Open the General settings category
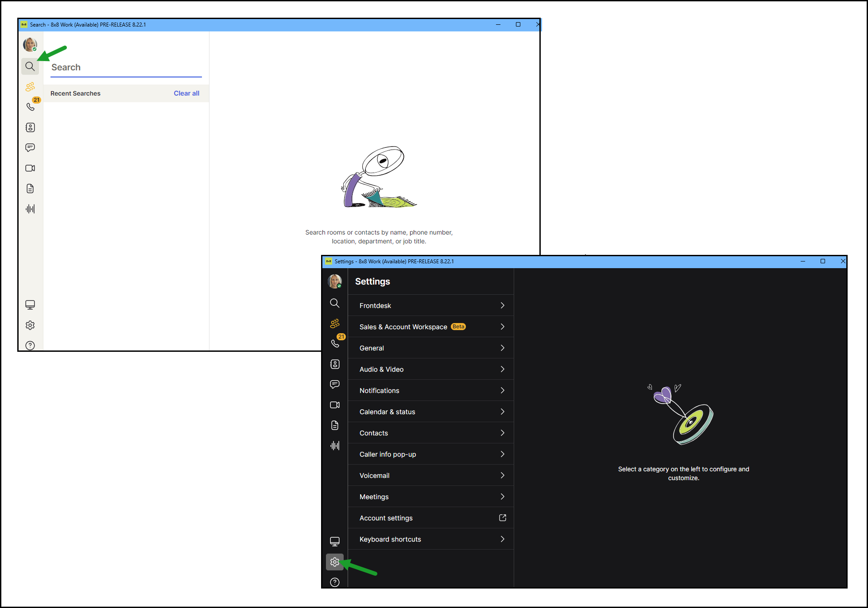Image resolution: width=868 pixels, height=608 pixels. tap(431, 348)
